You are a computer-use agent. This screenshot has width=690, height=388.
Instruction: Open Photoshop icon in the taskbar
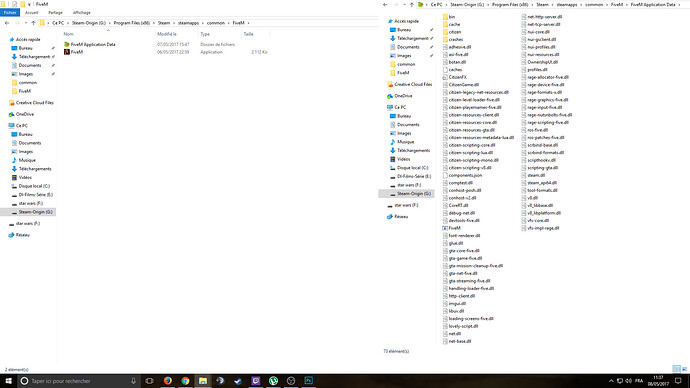click(x=308, y=381)
